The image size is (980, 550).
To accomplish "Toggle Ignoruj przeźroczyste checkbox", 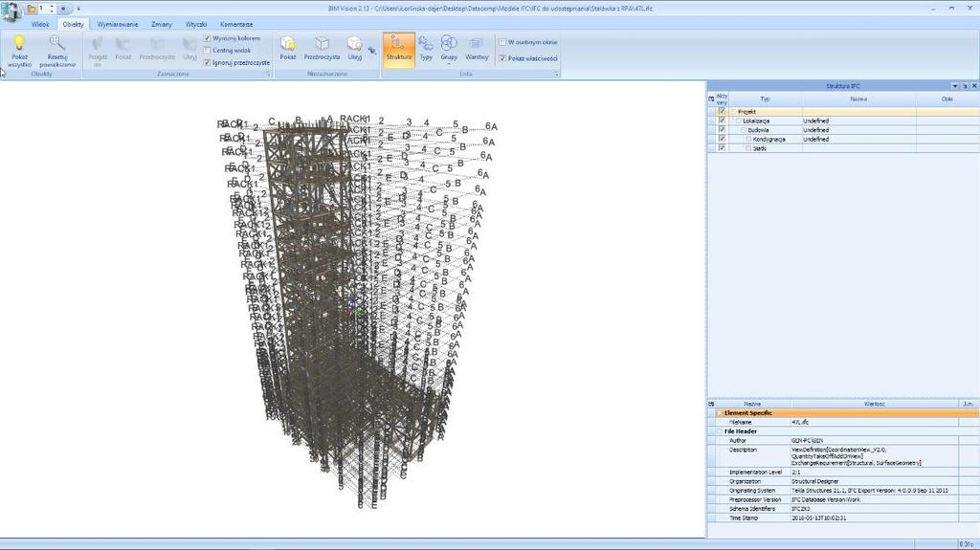I will coord(207,62).
